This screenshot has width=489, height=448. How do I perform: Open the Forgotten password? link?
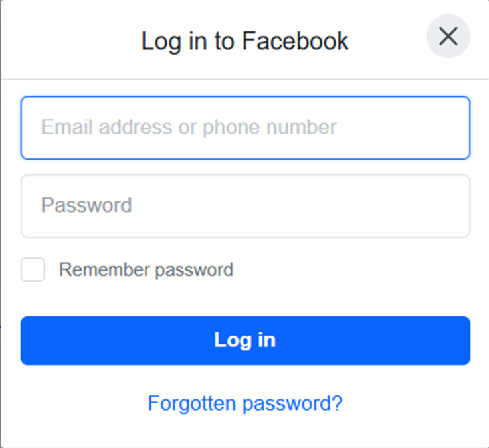245,403
